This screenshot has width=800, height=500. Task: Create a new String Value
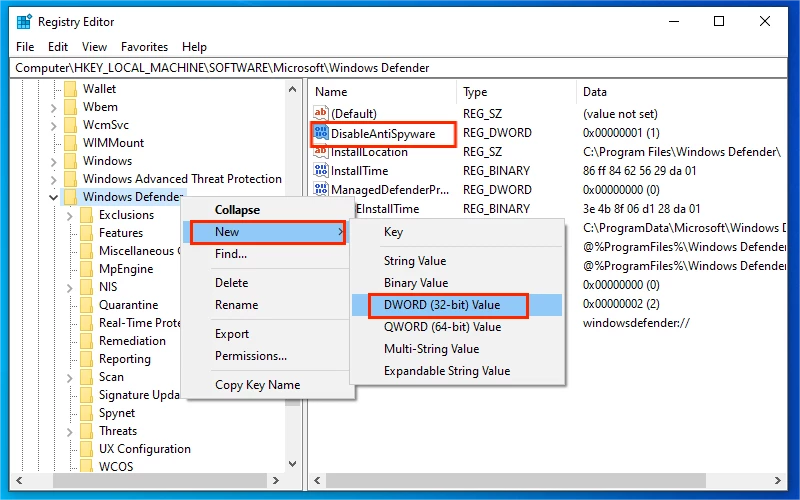coord(457,261)
